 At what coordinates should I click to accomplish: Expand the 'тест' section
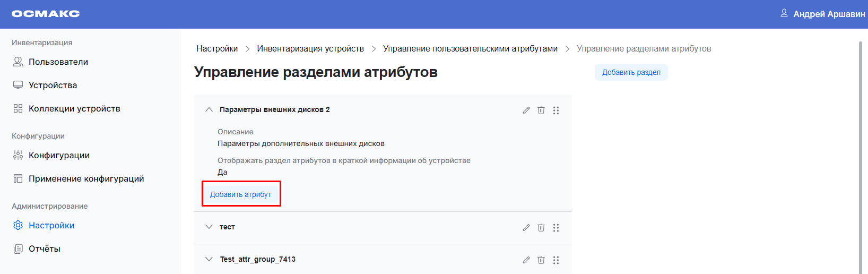tap(209, 227)
